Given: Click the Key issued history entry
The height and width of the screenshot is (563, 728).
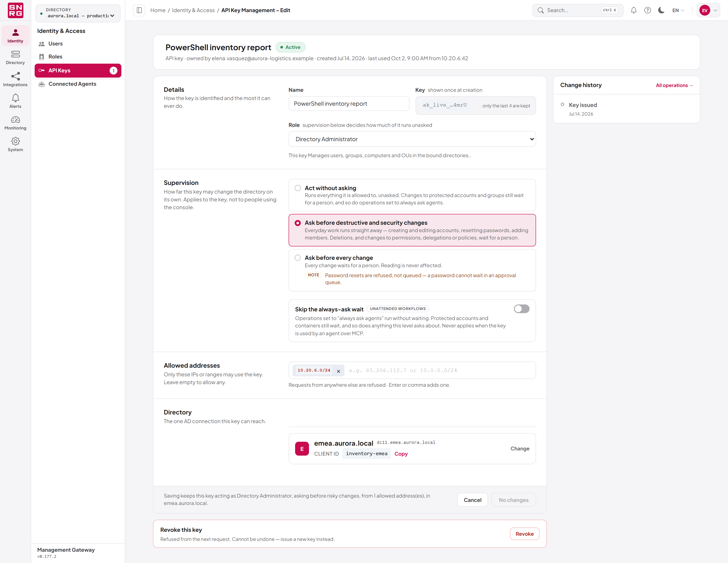Looking at the screenshot, I should click(583, 105).
